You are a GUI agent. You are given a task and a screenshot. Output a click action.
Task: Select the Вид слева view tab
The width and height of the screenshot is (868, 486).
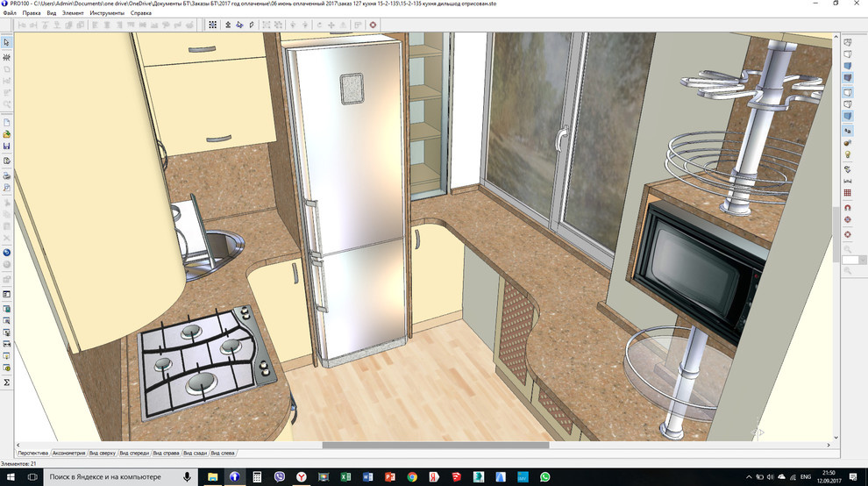coord(223,453)
